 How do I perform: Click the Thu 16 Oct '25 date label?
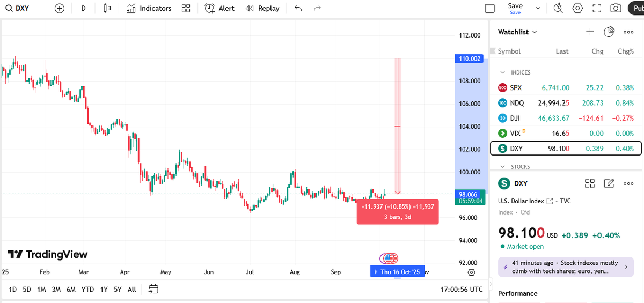pos(397,272)
